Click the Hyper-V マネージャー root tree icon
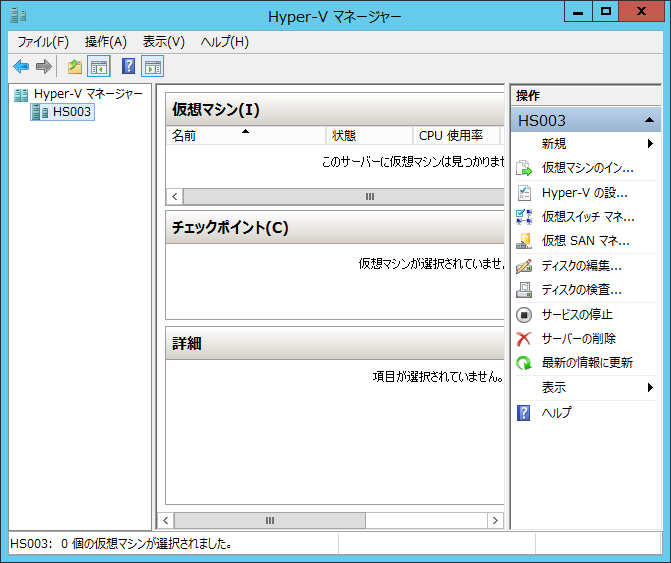 21,95
